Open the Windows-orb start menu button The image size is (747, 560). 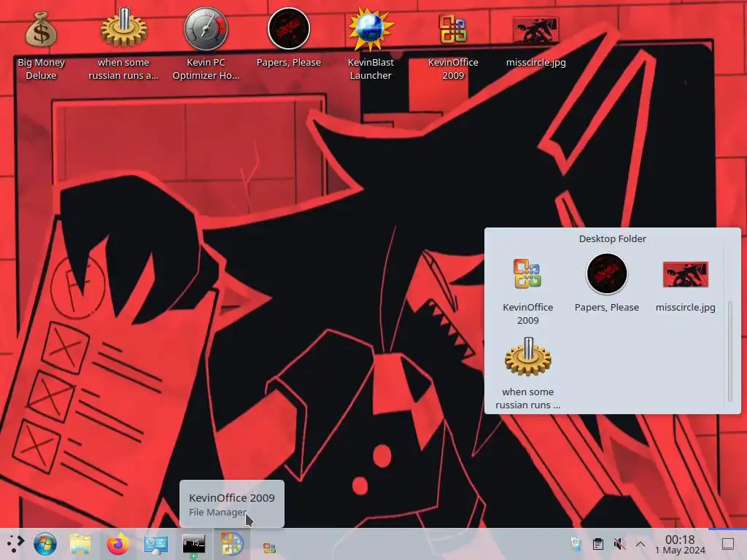pos(45,544)
